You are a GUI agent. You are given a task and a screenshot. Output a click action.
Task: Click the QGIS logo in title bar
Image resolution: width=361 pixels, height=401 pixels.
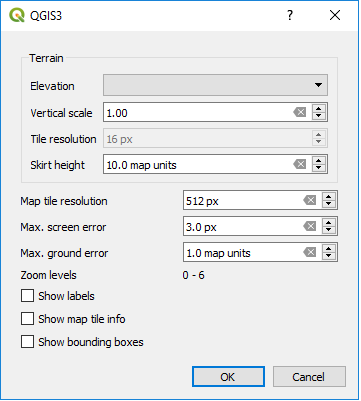(x=17, y=15)
